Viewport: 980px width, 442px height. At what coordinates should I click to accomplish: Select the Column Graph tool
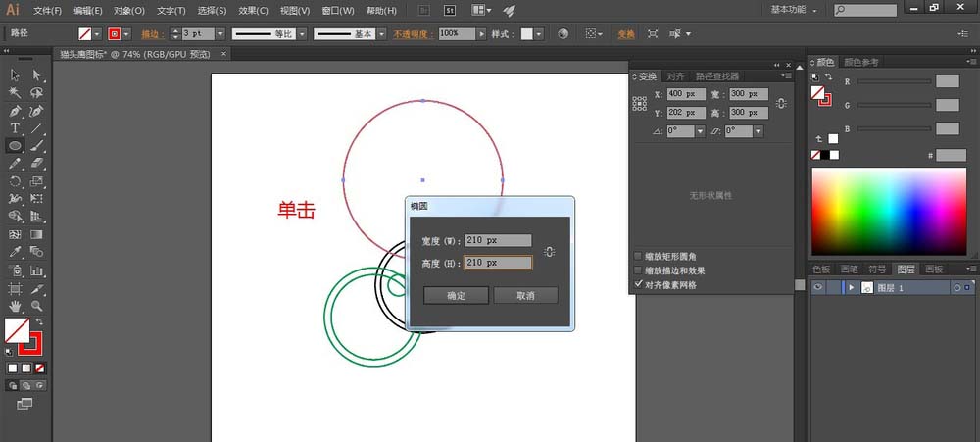37,270
